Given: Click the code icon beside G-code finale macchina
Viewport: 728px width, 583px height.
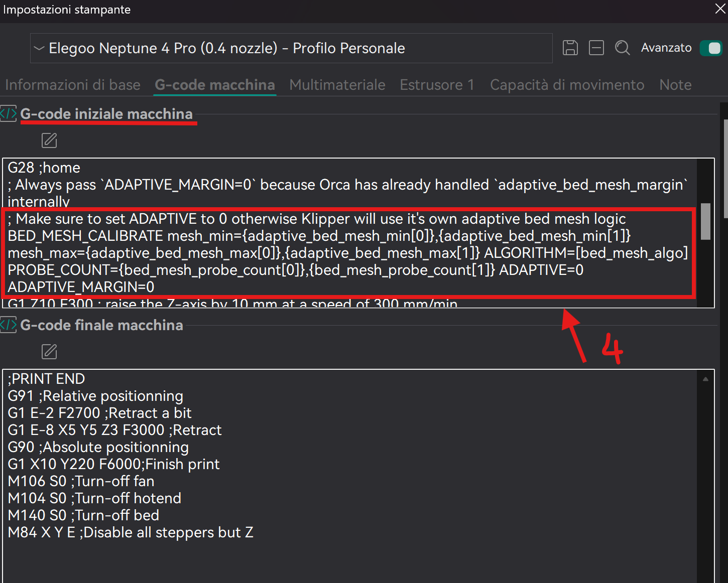Looking at the screenshot, I should (x=8, y=325).
